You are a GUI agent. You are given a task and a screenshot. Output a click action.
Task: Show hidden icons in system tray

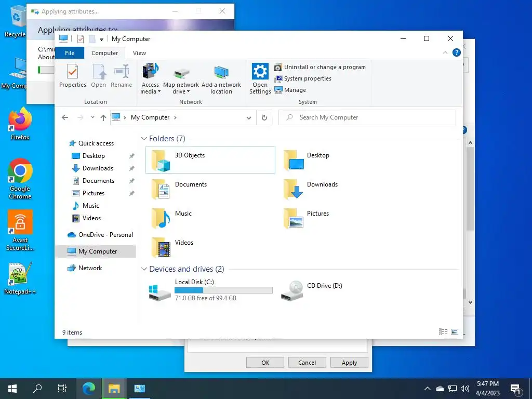(x=428, y=389)
